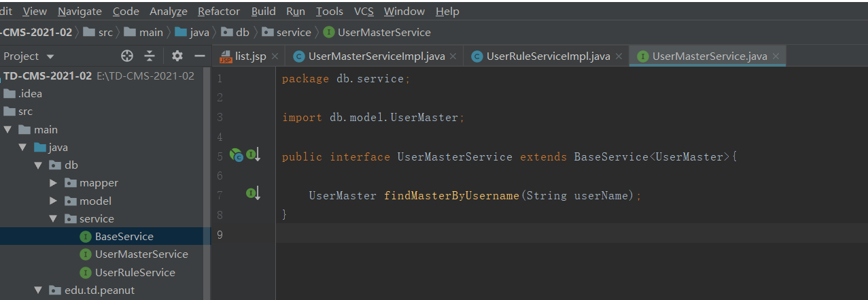Click the service breadcrumb in navigation bar
Viewport: 868px width, 300px height.
[x=286, y=32]
